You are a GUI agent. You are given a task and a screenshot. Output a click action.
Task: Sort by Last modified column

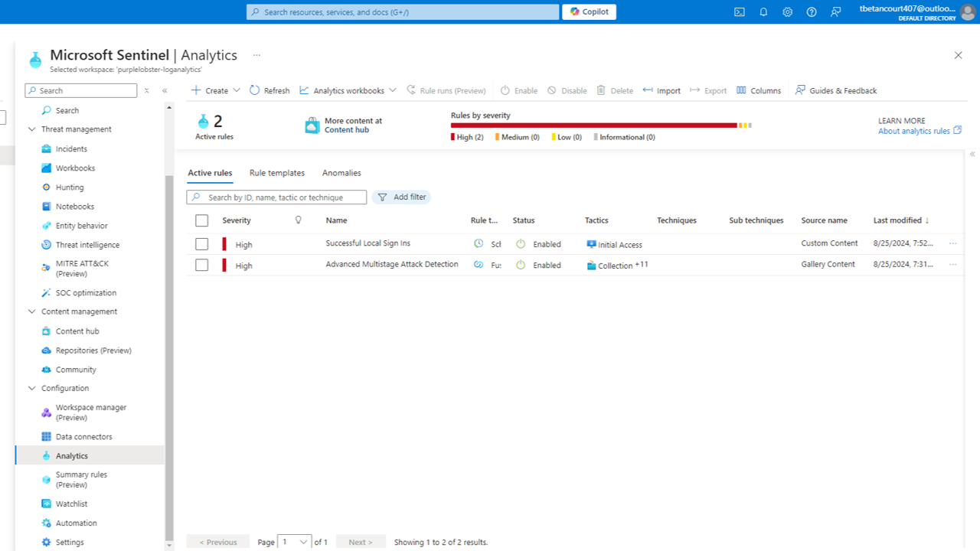pyautogui.click(x=901, y=220)
